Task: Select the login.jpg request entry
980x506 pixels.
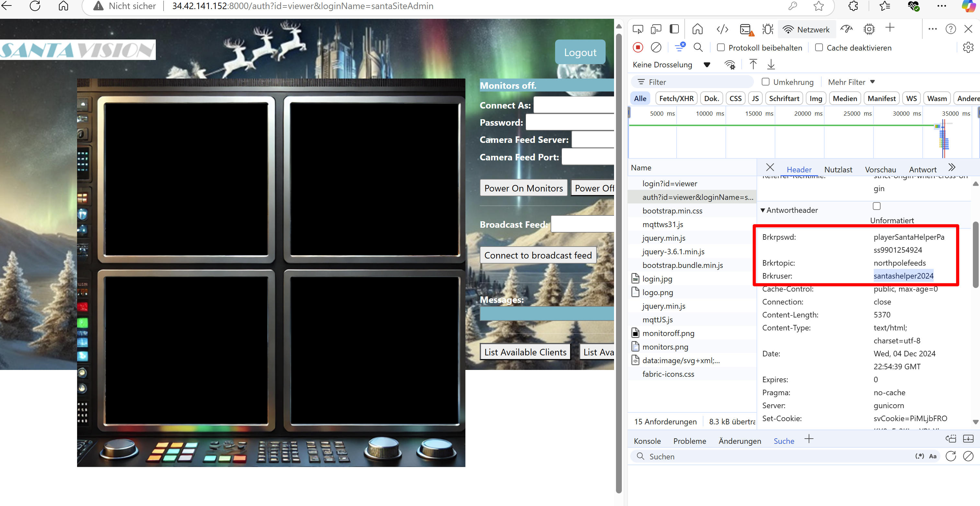Action: [x=657, y=279]
